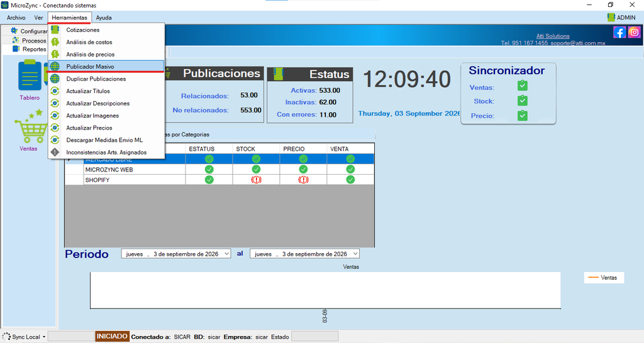Open the Facebook page icon
This screenshot has width=644, height=343.
[x=619, y=32]
